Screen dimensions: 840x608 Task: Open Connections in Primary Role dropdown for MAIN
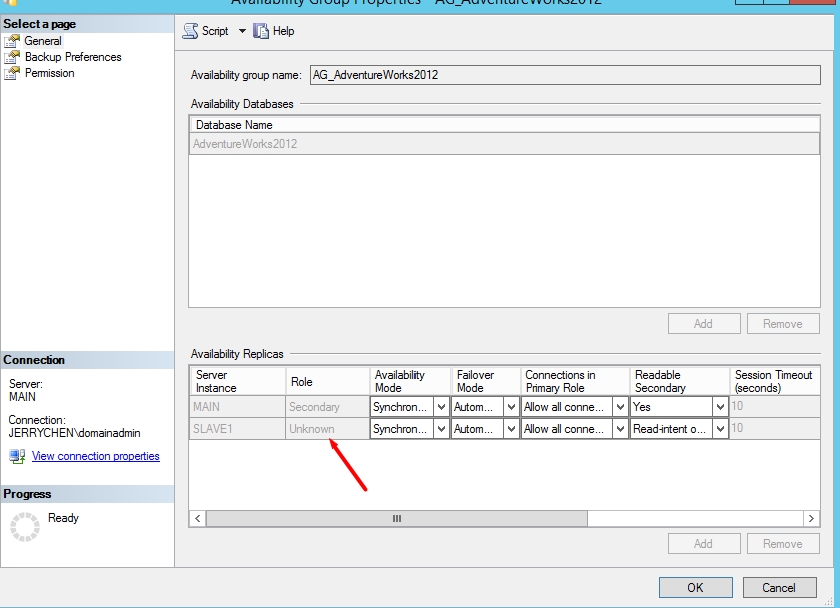pos(620,407)
